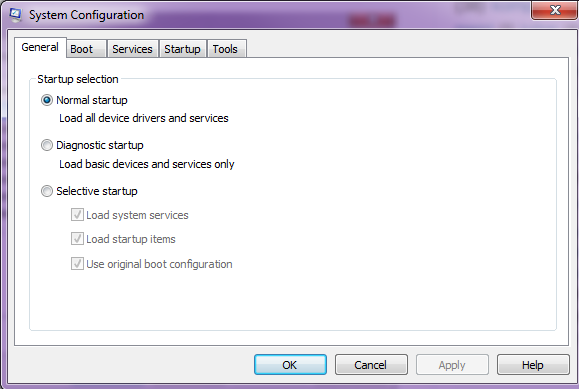Go to the Startup tab

point(182,49)
